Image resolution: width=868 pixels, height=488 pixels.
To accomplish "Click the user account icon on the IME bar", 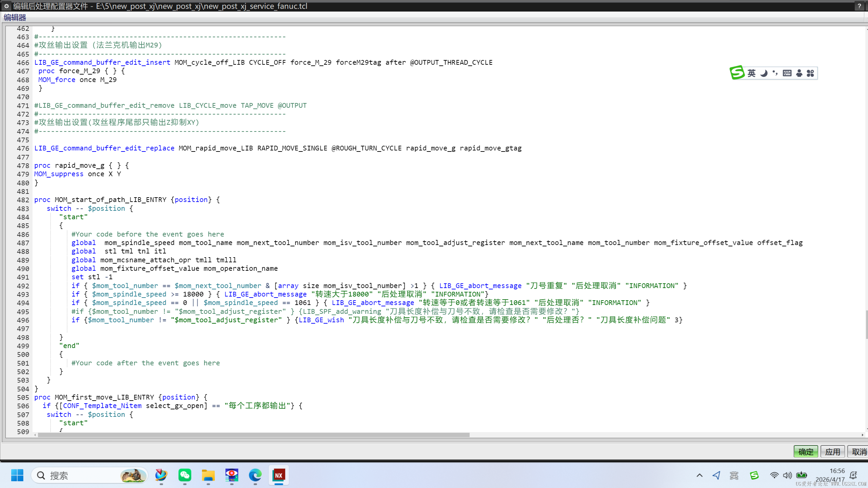I will [799, 73].
